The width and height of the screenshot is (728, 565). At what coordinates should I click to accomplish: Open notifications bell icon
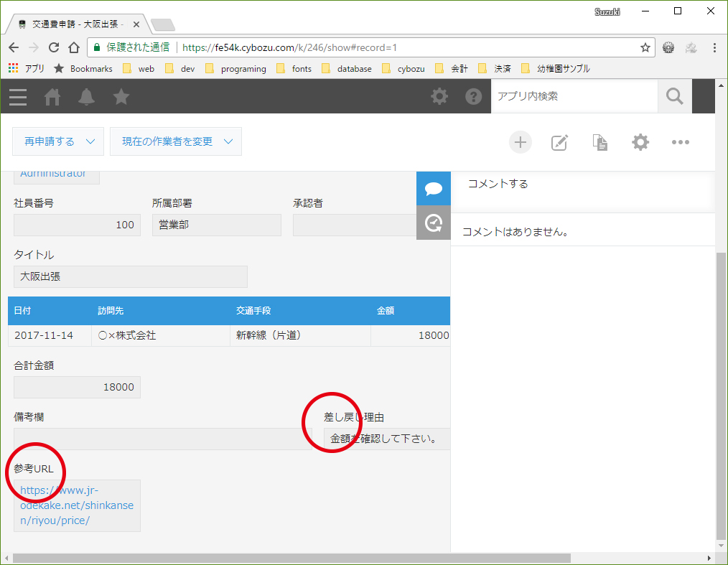[86, 97]
